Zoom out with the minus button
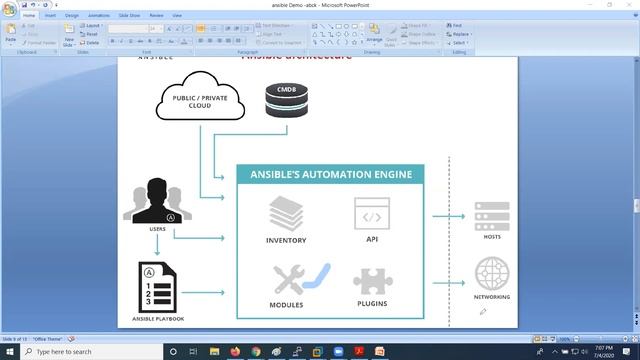The height and width of the screenshot is (360, 640). coord(576,339)
